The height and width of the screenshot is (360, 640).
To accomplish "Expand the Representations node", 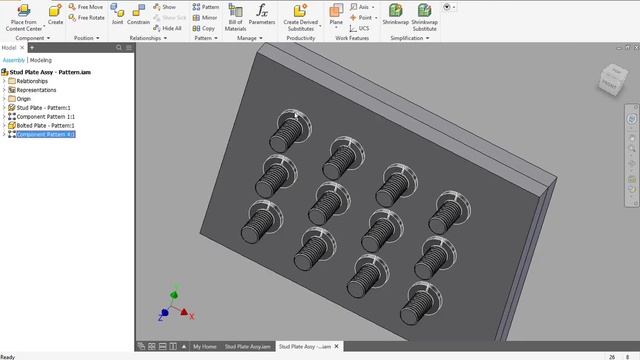I will (4, 90).
